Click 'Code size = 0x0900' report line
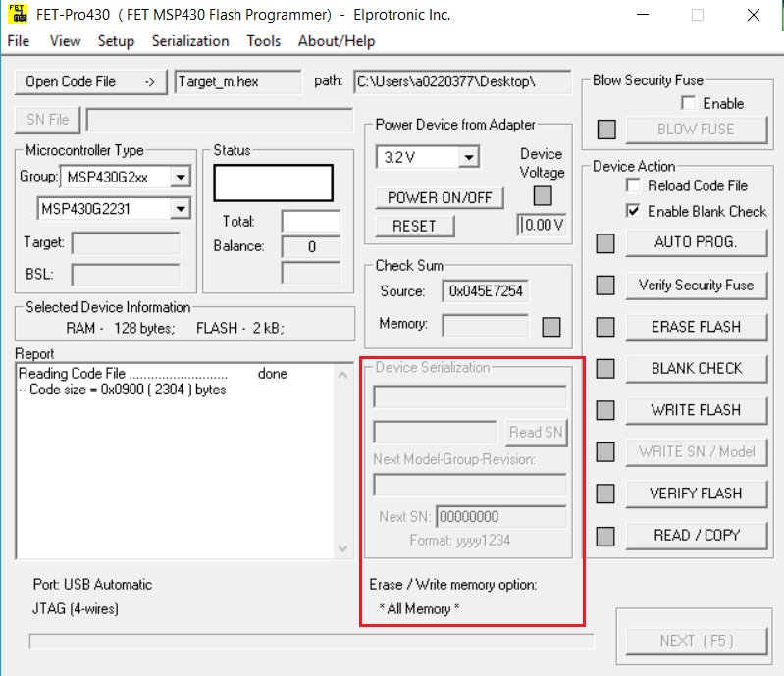The image size is (784, 676). [123, 390]
